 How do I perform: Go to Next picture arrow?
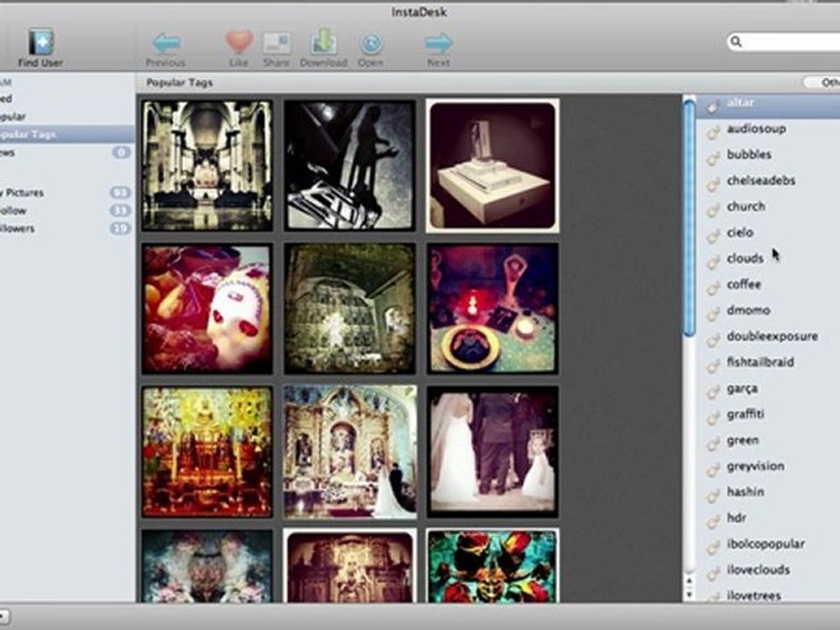438,49
